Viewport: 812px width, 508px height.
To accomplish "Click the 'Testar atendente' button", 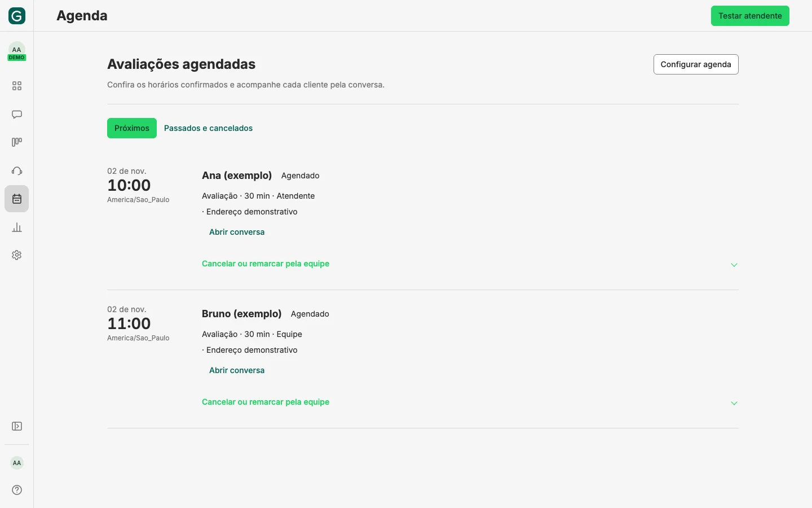I will [x=750, y=16].
